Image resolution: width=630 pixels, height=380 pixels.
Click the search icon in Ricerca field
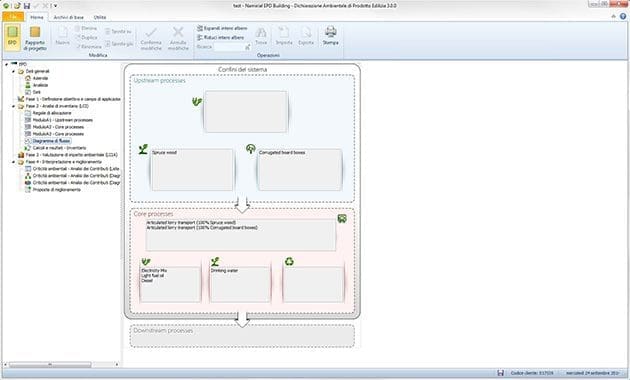248,47
